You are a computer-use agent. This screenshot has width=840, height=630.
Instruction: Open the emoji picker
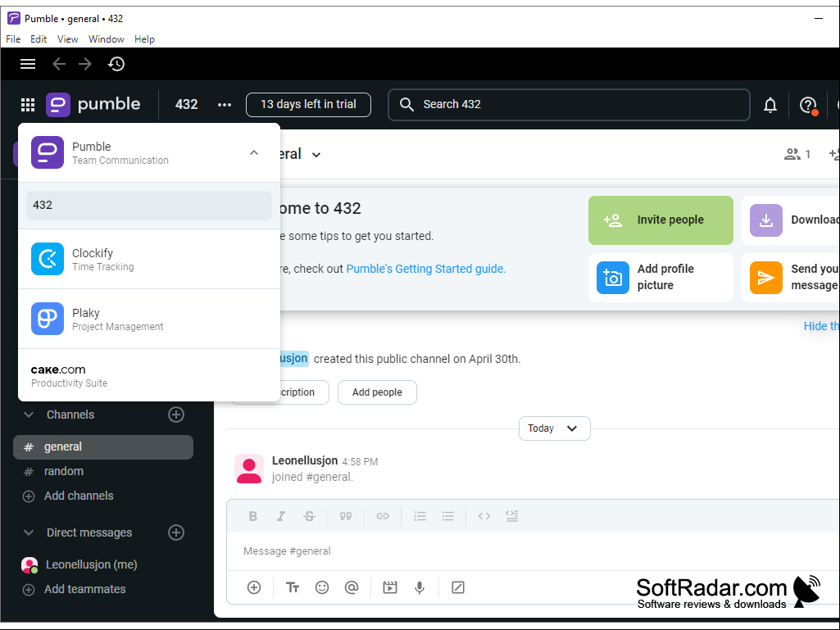click(322, 587)
